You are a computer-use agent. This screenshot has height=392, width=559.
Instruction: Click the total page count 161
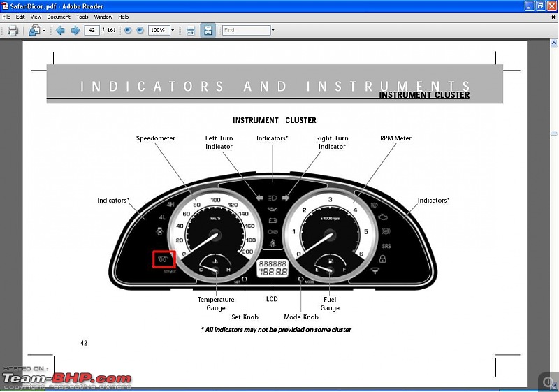pos(112,30)
